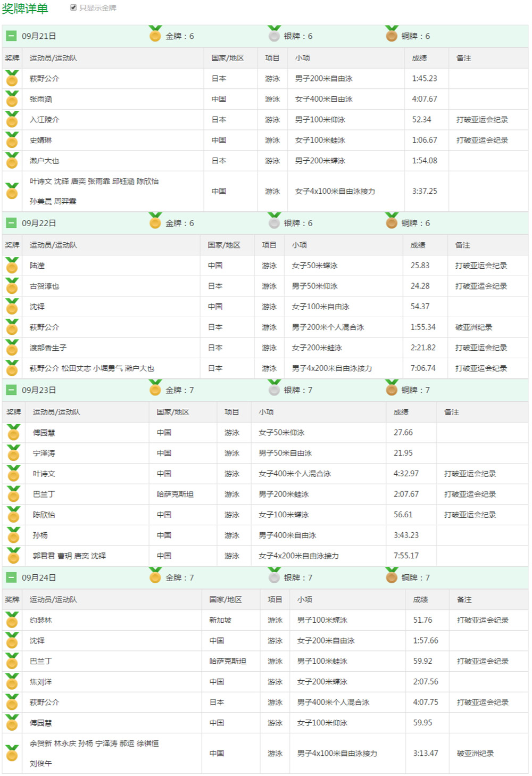
Task: Click the 成绩 cell showing 3:13.47
Action: point(427,753)
